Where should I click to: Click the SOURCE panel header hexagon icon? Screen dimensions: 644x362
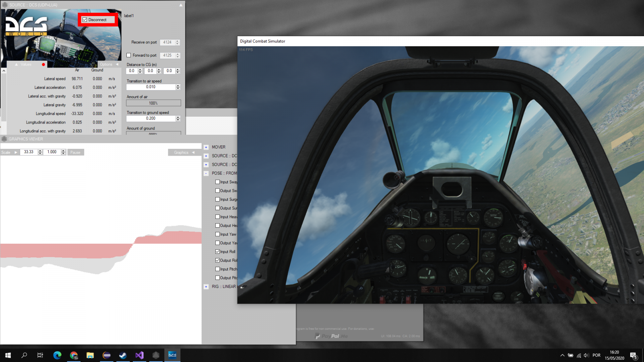click(5, 5)
